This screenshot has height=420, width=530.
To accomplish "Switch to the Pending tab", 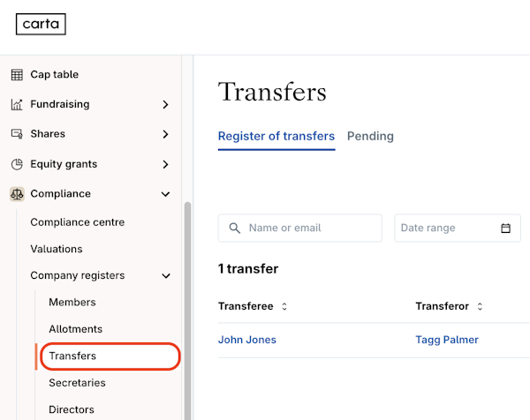I will [370, 136].
